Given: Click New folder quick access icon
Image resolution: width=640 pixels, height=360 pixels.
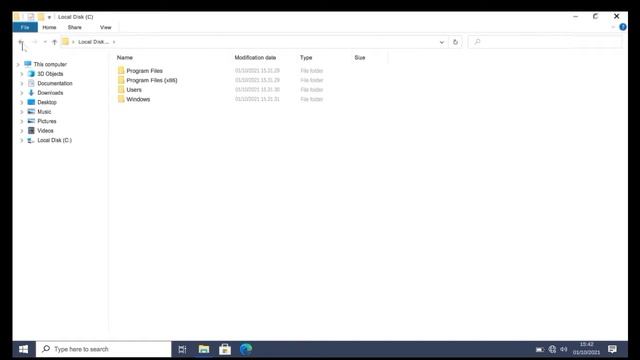Looking at the screenshot, I should point(41,17).
